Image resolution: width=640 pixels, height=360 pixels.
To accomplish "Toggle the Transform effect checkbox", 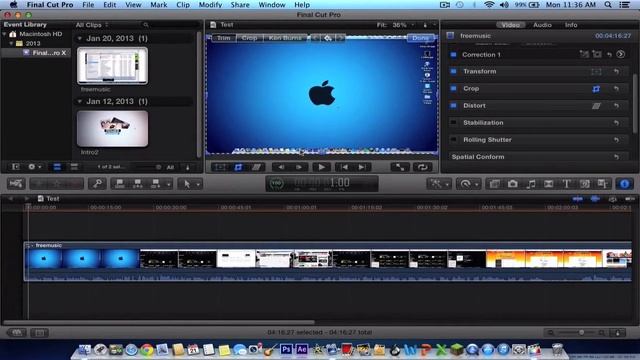I will (453, 71).
